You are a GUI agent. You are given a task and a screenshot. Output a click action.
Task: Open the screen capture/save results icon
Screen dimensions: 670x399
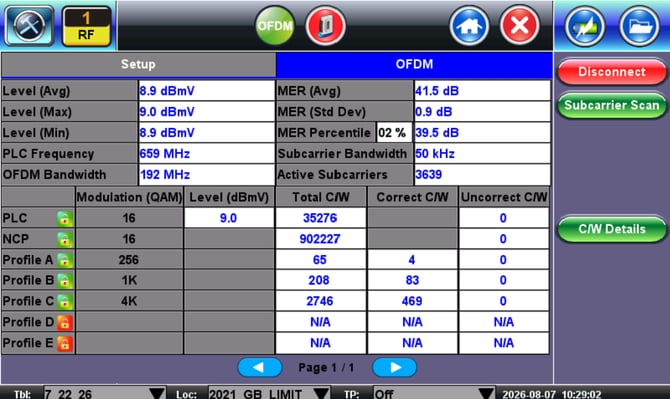[x=585, y=26]
